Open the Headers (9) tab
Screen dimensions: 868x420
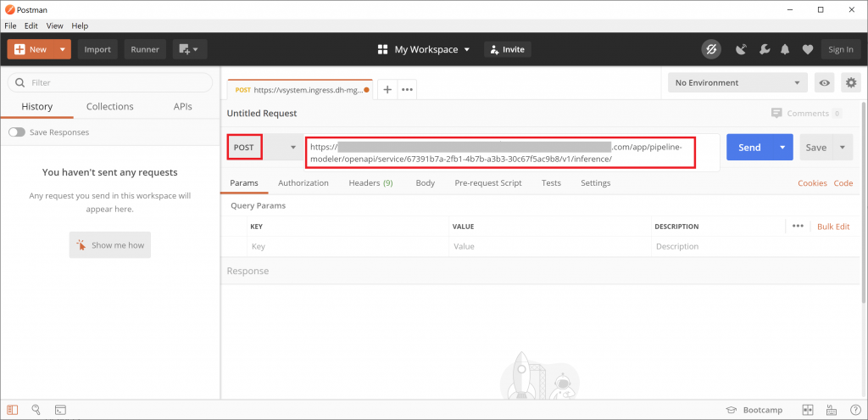pyautogui.click(x=371, y=183)
